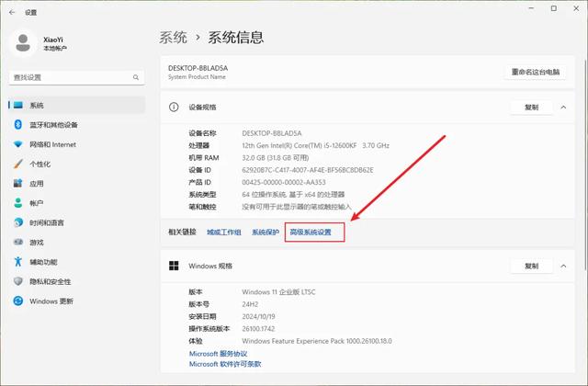Click the XiaoYi user avatar icon

(23, 43)
